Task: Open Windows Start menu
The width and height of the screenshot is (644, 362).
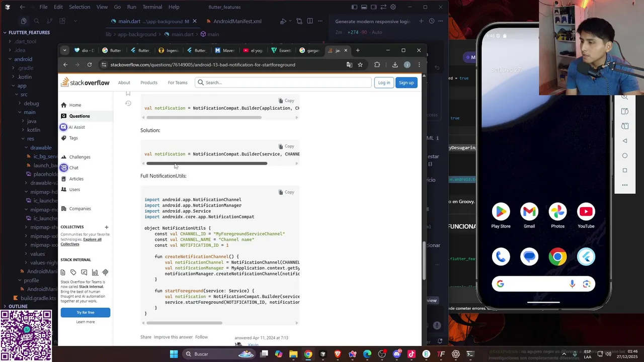Action: click(174, 354)
